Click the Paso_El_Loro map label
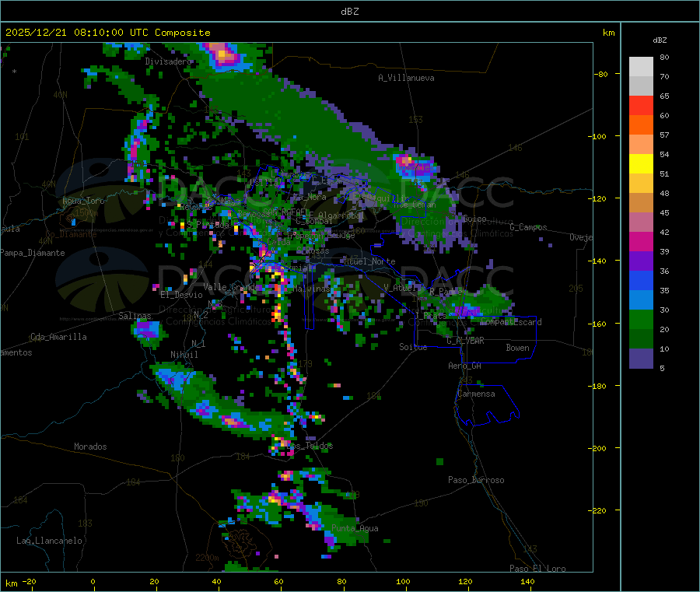The width and height of the screenshot is (700, 592). pyautogui.click(x=537, y=569)
